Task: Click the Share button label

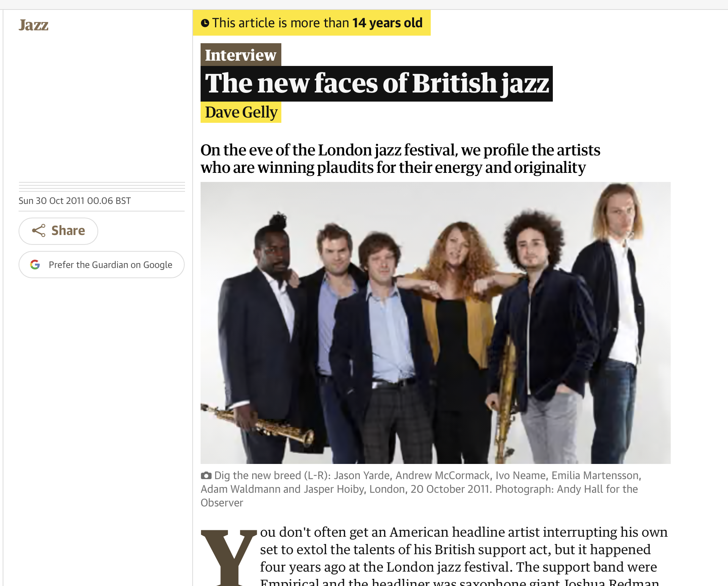Action: tap(68, 230)
